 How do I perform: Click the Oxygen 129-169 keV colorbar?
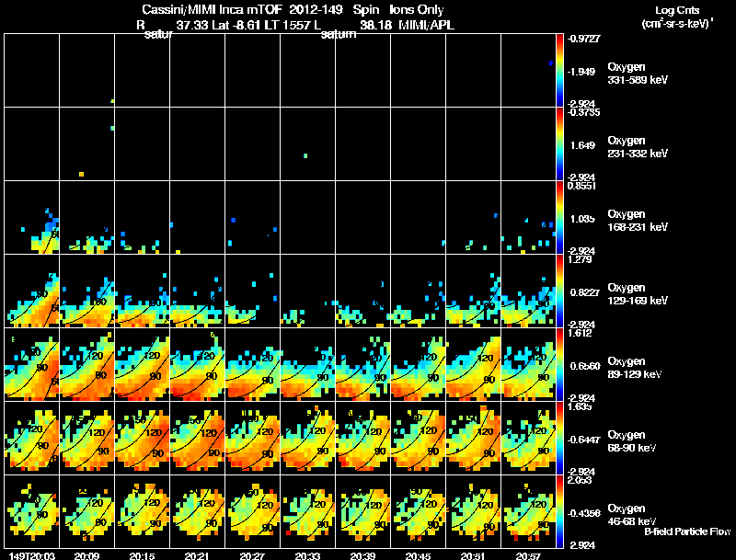pos(559,291)
